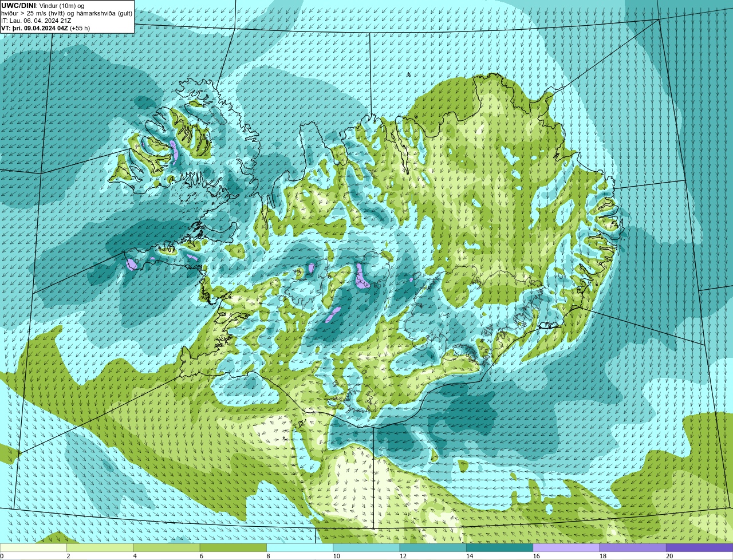The width and height of the screenshot is (733, 560).
Task: Choose the purple 18–20 legend swatch
Action: click(x=633, y=548)
